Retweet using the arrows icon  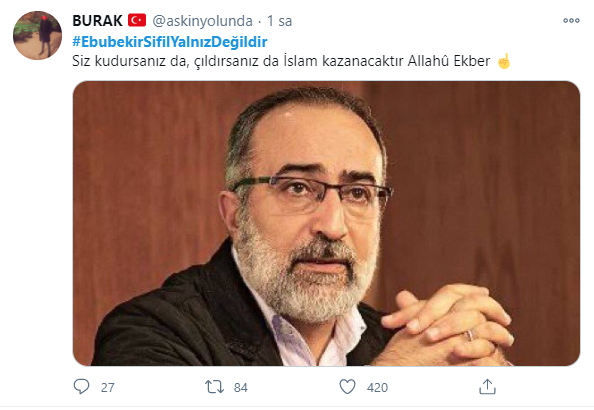[x=214, y=387]
